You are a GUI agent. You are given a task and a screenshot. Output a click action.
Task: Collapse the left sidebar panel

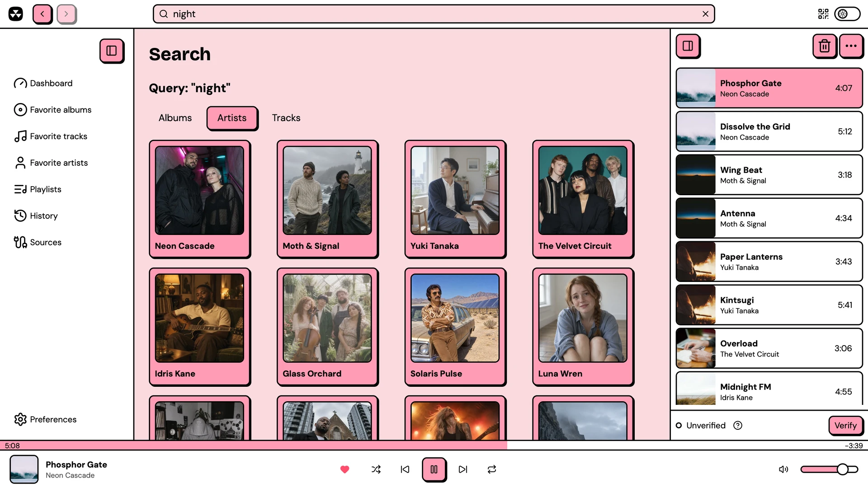(x=112, y=51)
